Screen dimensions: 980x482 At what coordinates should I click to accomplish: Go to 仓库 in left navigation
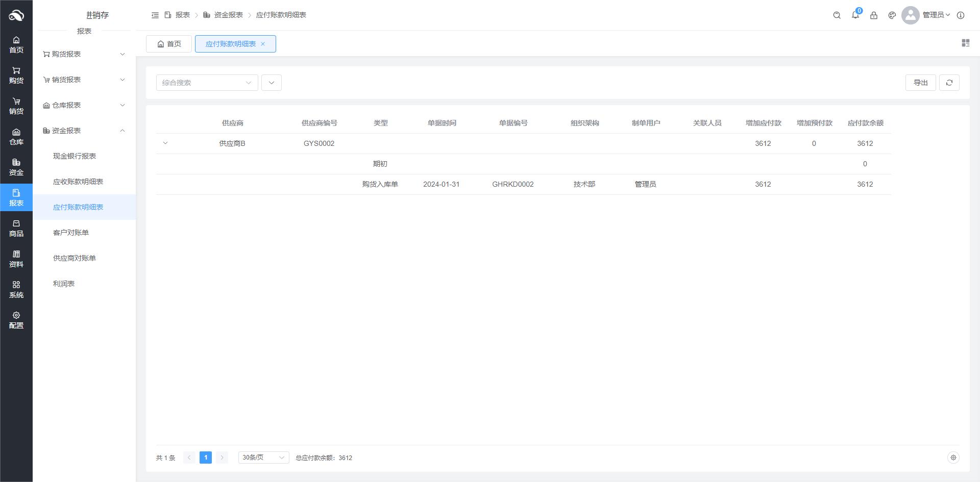click(x=16, y=137)
